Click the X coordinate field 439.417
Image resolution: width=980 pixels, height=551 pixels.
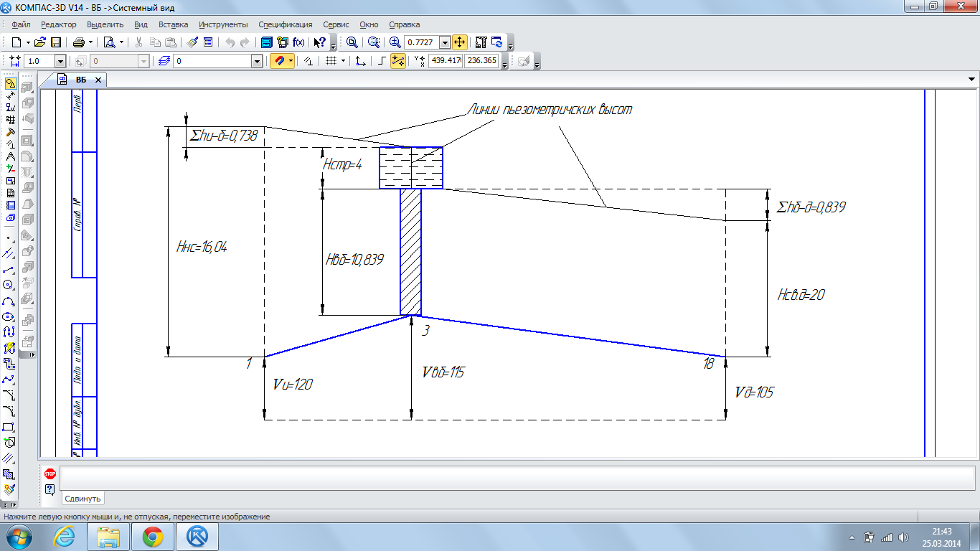(x=446, y=62)
